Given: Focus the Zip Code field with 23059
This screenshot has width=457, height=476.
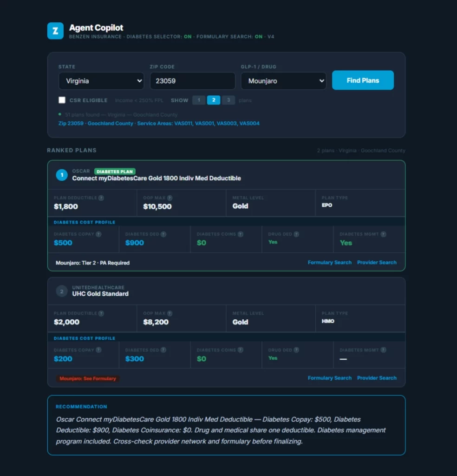Looking at the screenshot, I should coord(193,81).
